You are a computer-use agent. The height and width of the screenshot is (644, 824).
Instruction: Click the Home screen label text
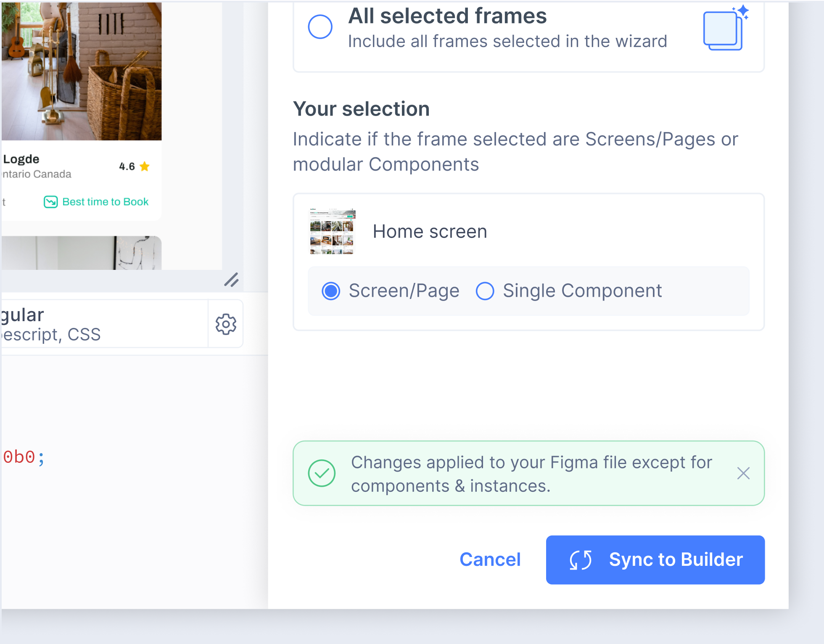430,231
